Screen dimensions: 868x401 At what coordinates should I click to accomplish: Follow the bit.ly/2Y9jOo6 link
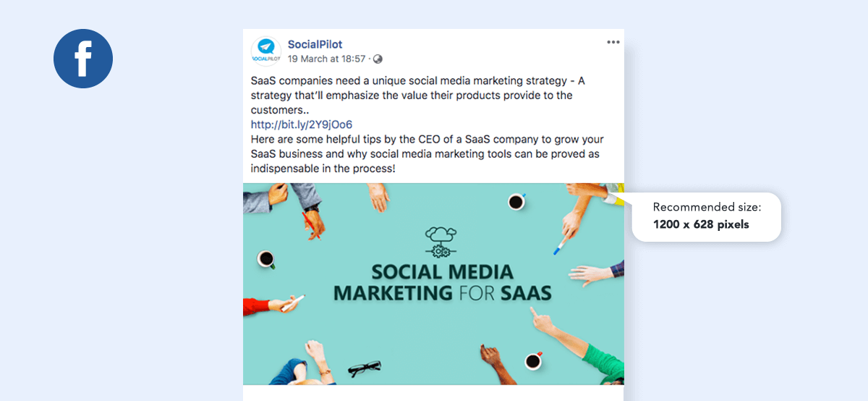tap(302, 124)
